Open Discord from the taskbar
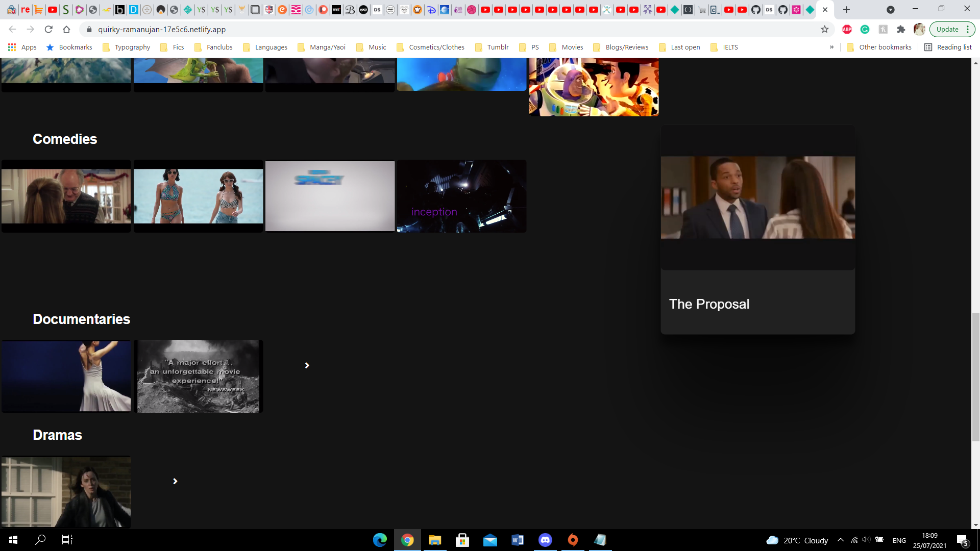 546,540
